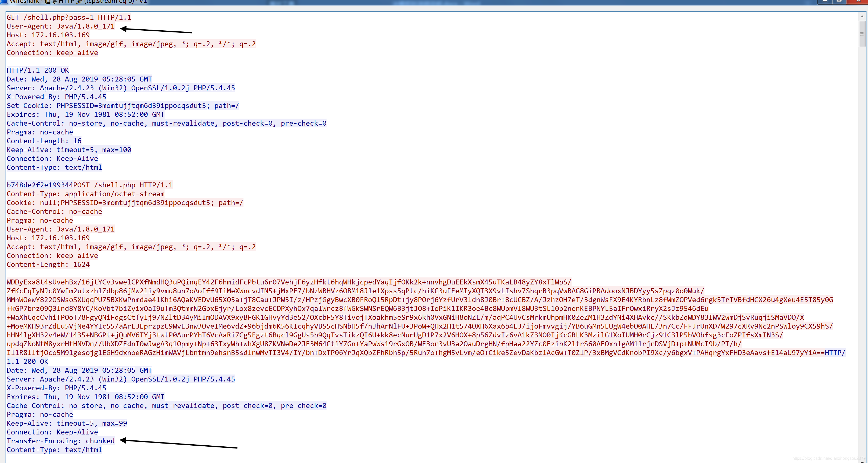Click the Content-Length: 1624 line

(48, 264)
